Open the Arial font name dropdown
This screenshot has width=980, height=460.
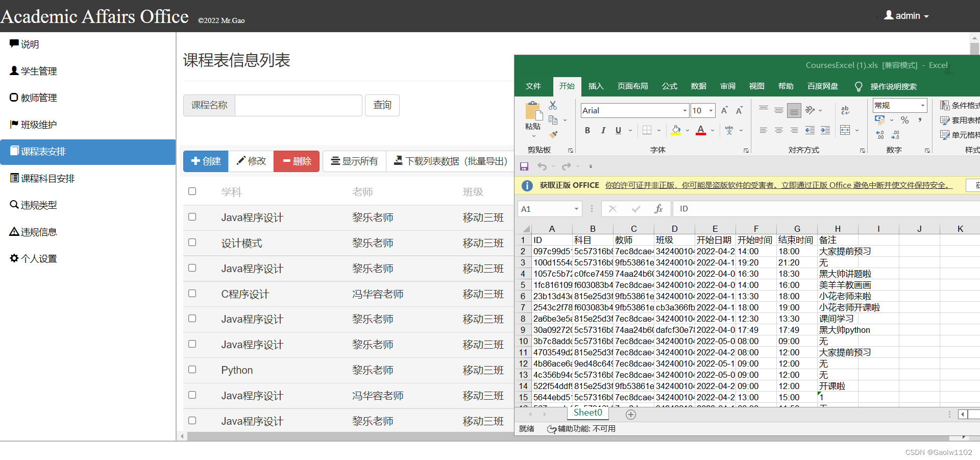pyautogui.click(x=685, y=111)
